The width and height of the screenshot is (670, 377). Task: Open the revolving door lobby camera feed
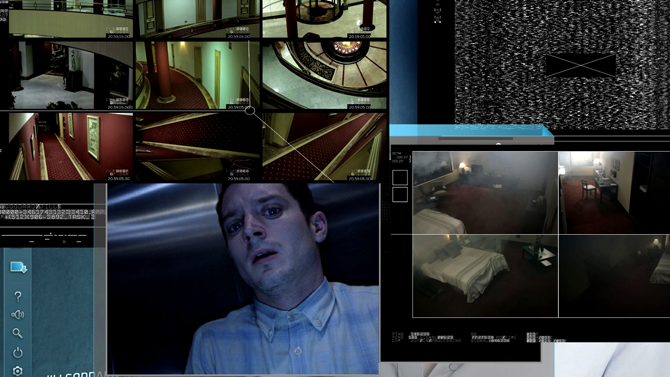(x=324, y=18)
